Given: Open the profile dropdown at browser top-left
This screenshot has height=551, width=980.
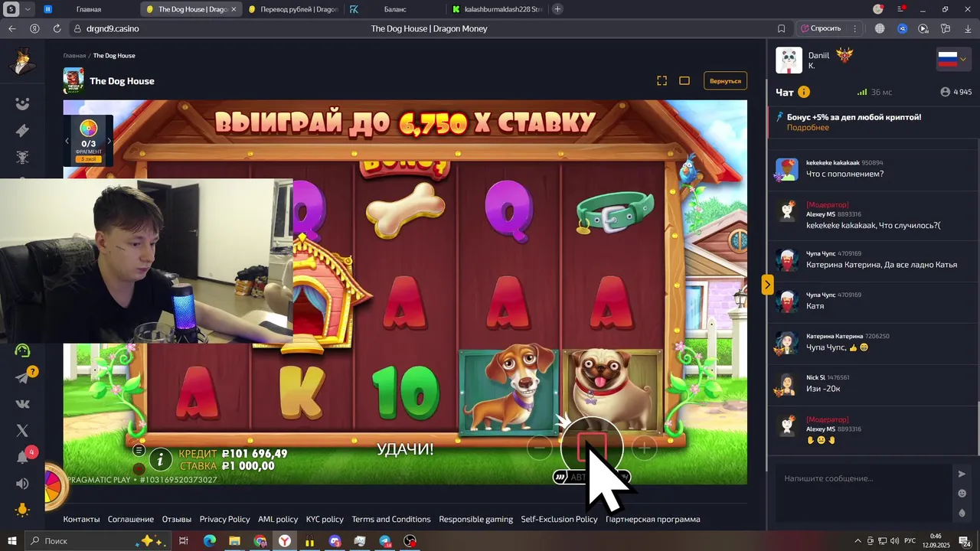Looking at the screenshot, I should pyautogui.click(x=28, y=9).
